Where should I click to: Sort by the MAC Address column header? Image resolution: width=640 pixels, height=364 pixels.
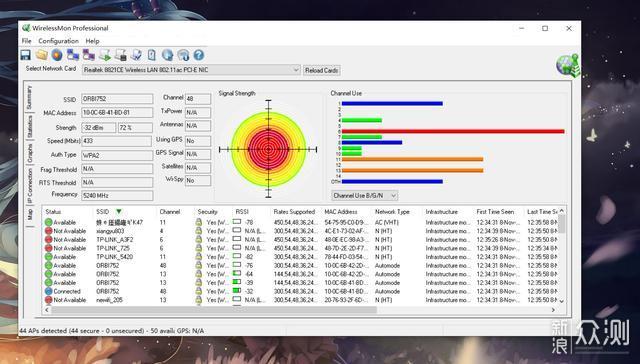click(x=341, y=212)
